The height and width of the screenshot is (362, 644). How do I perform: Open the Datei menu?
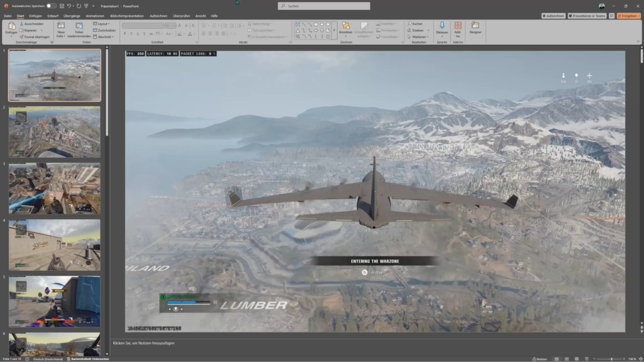[x=8, y=16]
